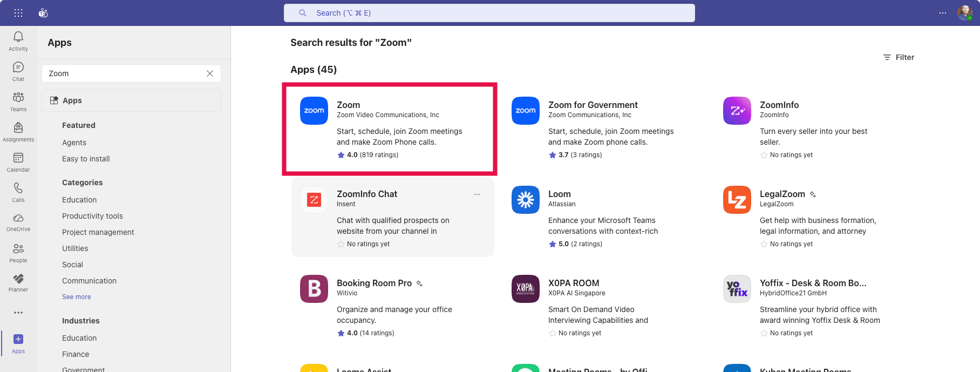This screenshot has width=980, height=372.
Task: Open People in the left rail
Action: [x=18, y=248]
